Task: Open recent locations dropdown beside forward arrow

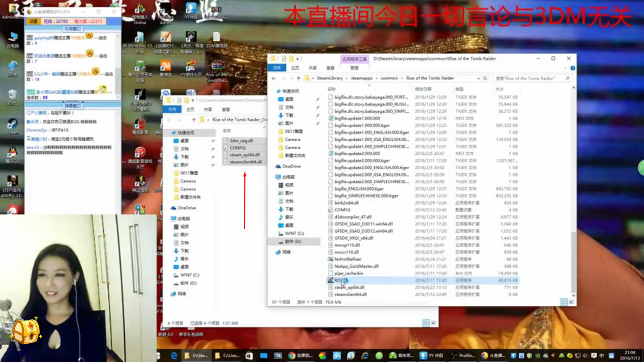Action: point(291,78)
